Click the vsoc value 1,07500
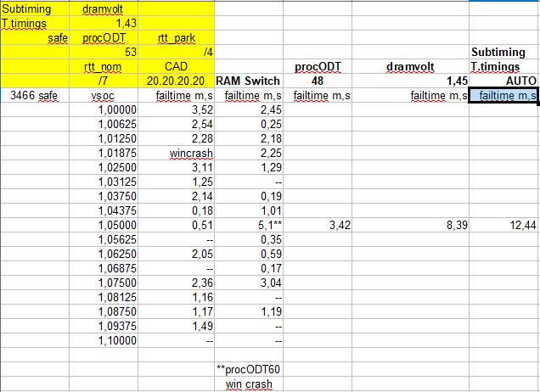The height and width of the screenshot is (392, 540). (104, 283)
